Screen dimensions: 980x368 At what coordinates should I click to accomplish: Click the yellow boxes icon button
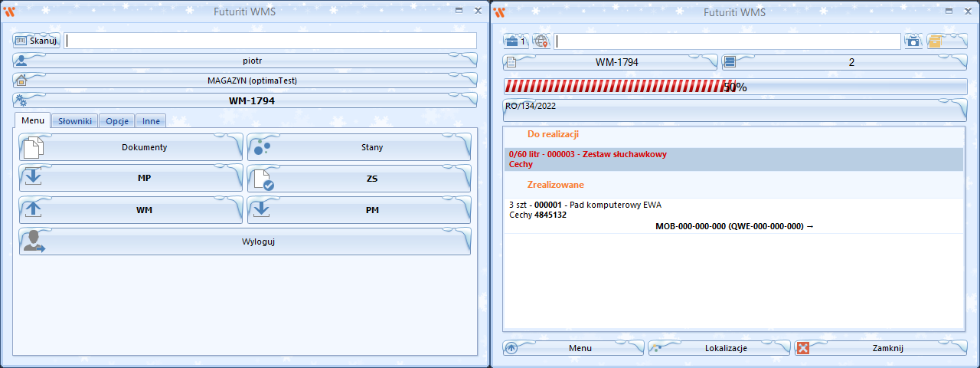pyautogui.click(x=946, y=41)
